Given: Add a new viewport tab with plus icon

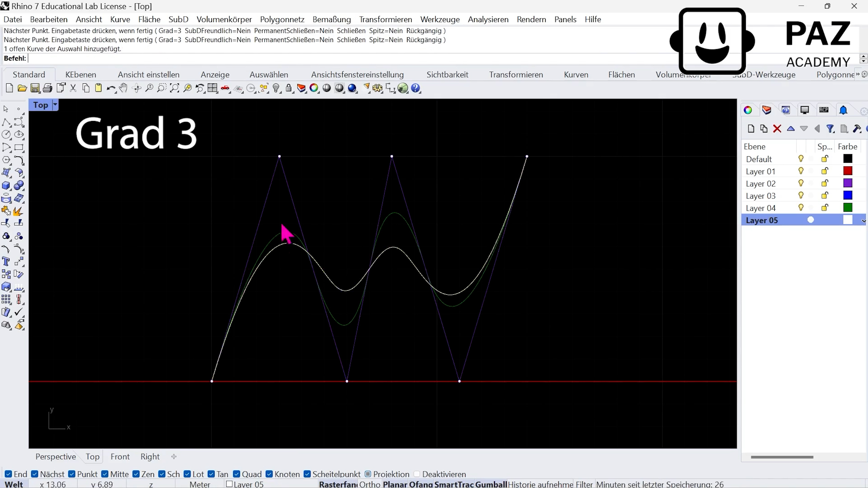Looking at the screenshot, I should point(174,456).
